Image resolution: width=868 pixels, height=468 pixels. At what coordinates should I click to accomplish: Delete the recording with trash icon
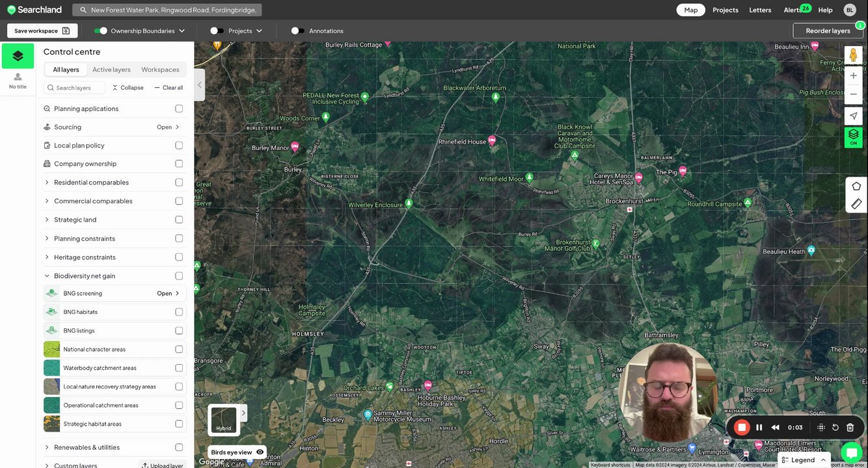850,428
